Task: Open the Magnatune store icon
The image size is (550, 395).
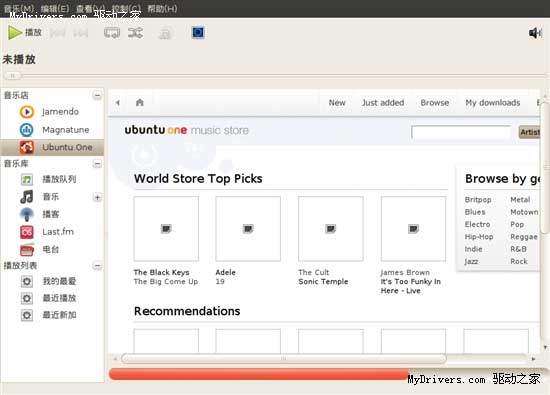Action: [27, 130]
